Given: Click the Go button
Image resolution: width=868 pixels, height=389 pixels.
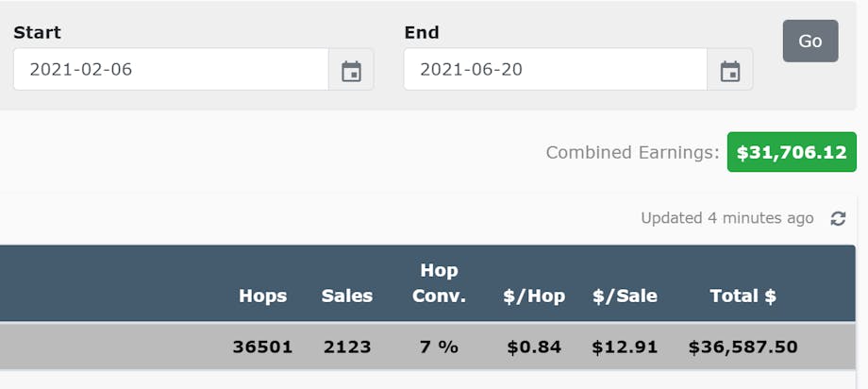Looking at the screenshot, I should 810,42.
